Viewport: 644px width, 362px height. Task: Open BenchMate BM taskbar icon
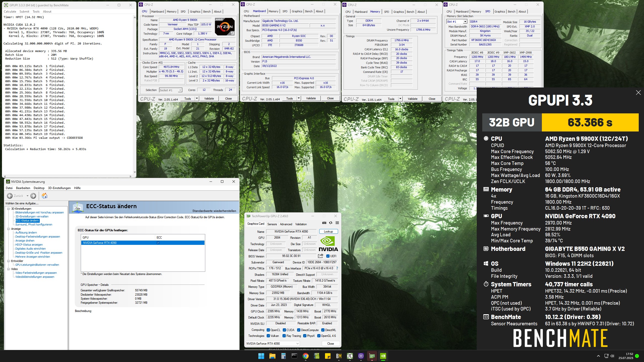pos(339,356)
